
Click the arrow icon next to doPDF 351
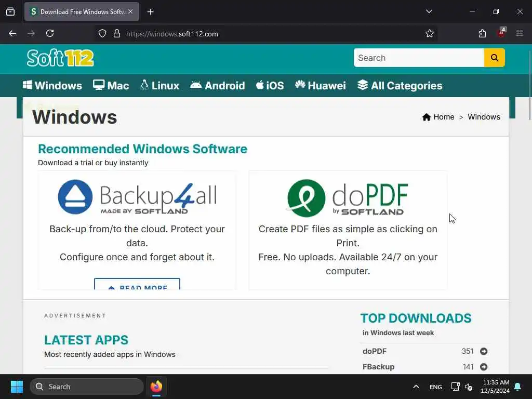pyautogui.click(x=484, y=351)
